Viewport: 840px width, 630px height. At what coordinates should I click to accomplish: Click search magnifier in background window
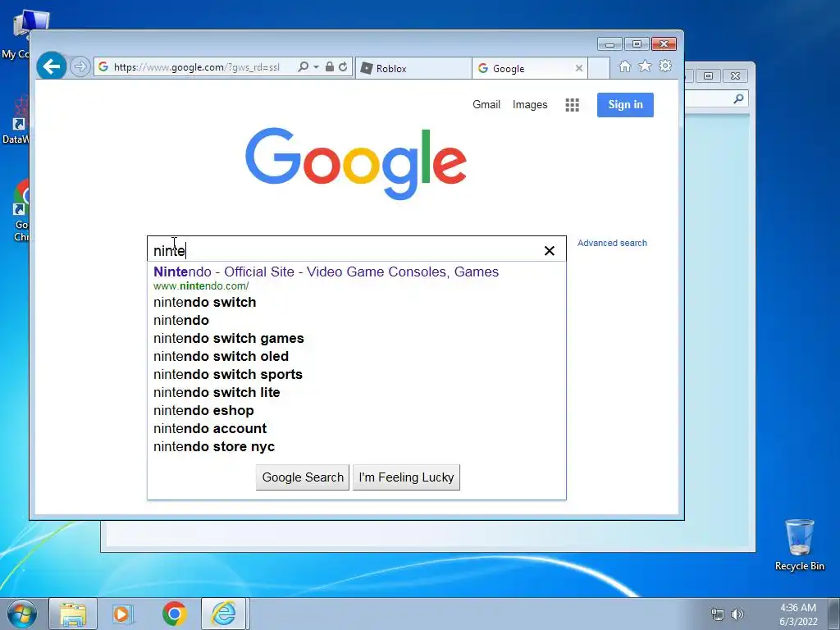(x=738, y=98)
